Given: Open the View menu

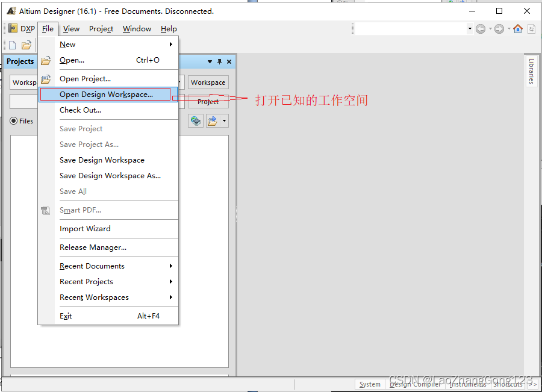Looking at the screenshot, I should [71, 29].
